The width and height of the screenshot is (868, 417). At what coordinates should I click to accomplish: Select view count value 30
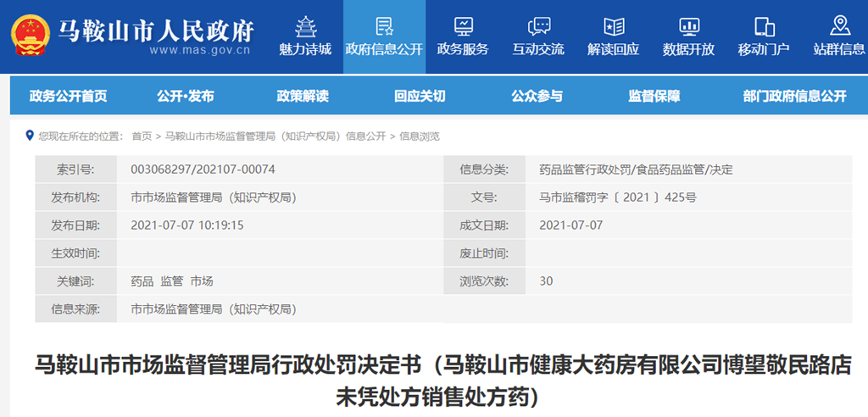(x=546, y=281)
